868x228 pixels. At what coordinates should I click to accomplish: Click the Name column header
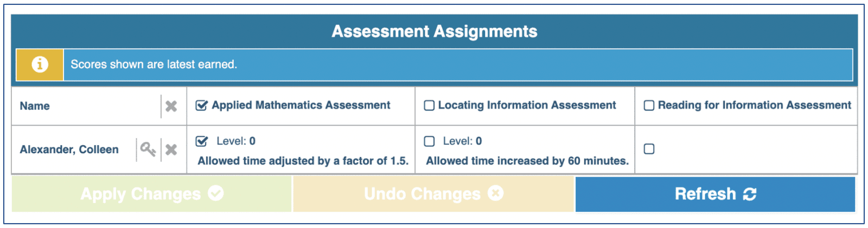tap(35, 106)
